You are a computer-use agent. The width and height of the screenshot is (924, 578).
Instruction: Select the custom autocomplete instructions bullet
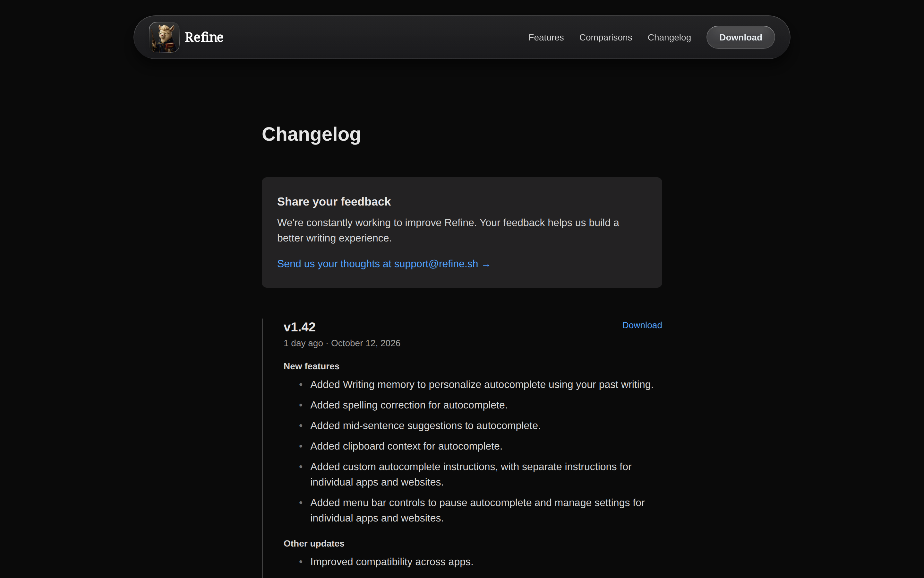470,474
